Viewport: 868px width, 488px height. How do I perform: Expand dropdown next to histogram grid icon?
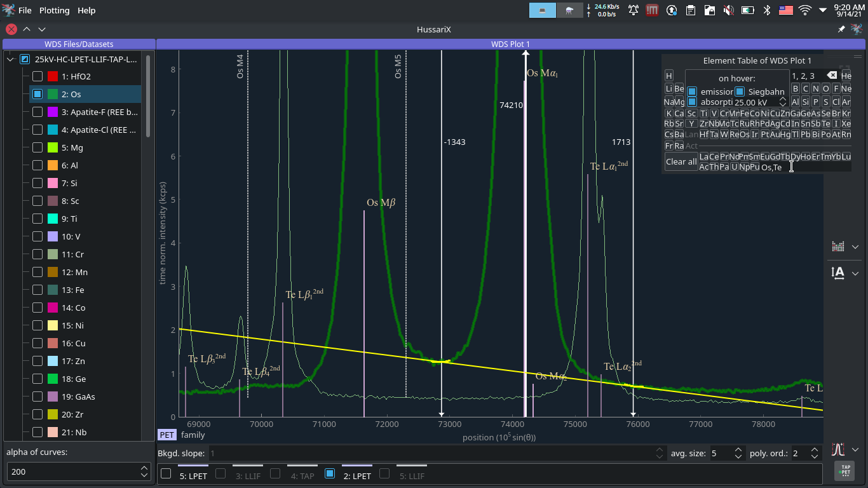point(855,247)
